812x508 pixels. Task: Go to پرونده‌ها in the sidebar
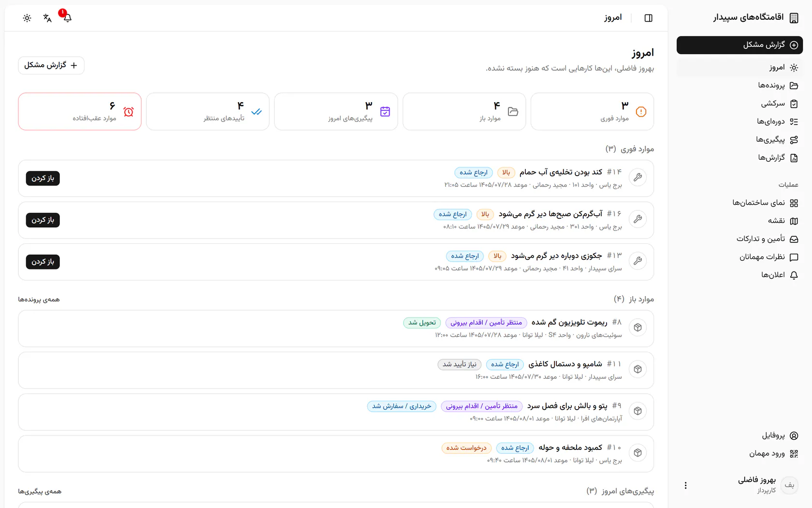[739, 86]
